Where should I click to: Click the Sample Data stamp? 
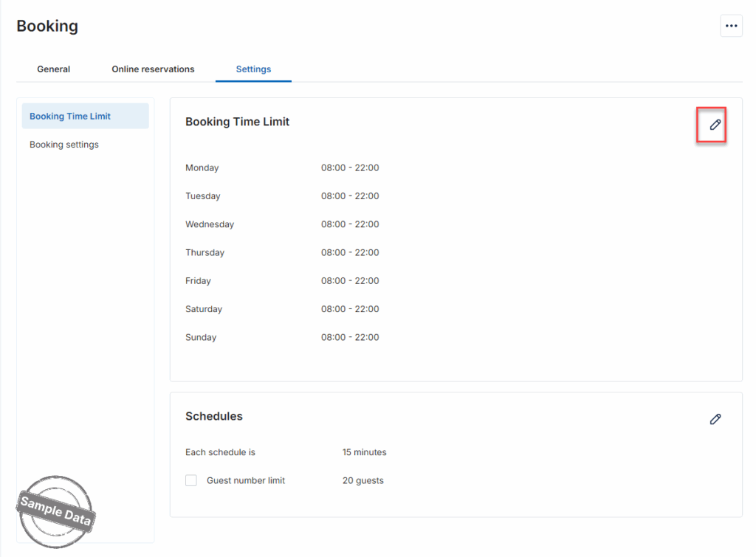coord(56,511)
